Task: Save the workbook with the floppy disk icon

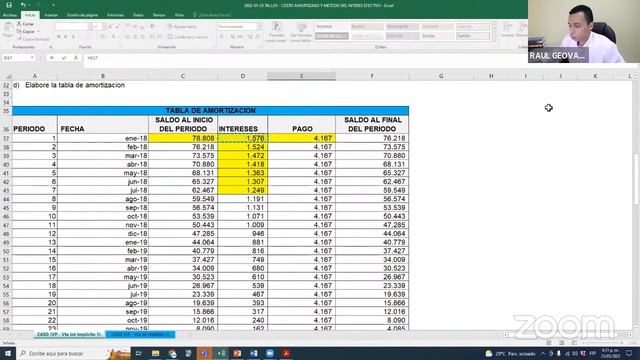Action: (9, 5)
